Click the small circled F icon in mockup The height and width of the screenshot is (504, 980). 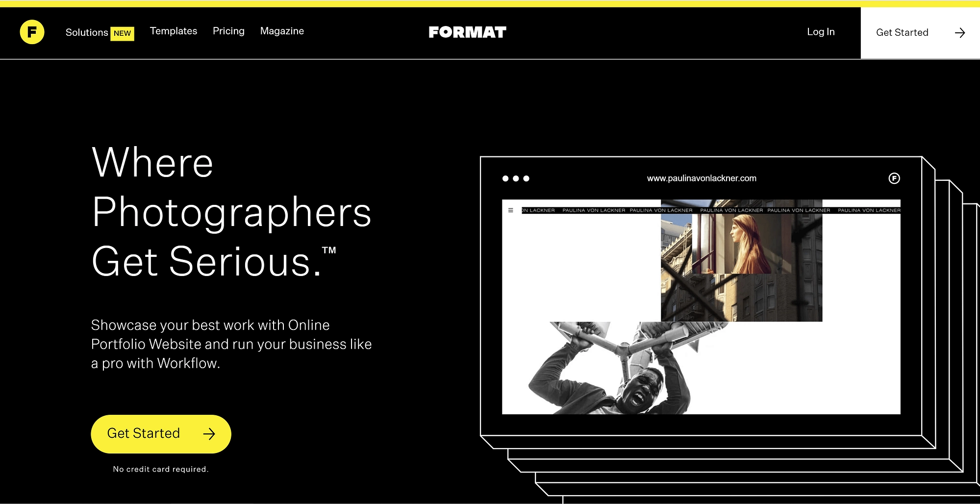pyautogui.click(x=894, y=178)
